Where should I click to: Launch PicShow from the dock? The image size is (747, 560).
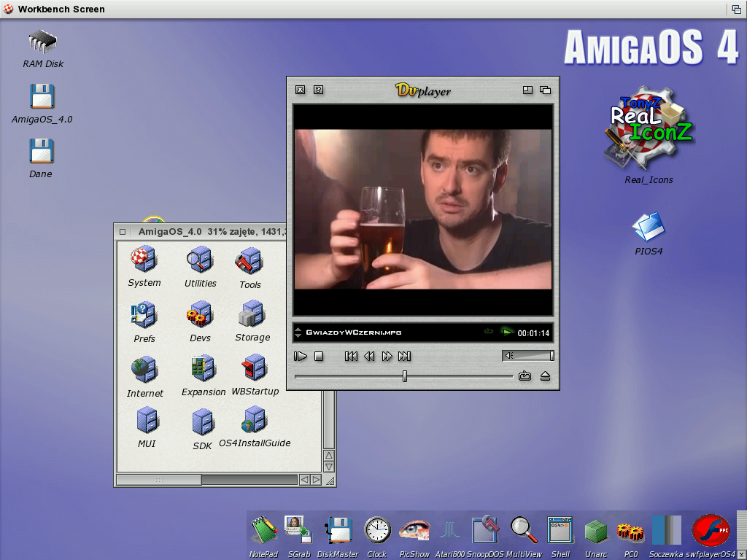pos(415,531)
